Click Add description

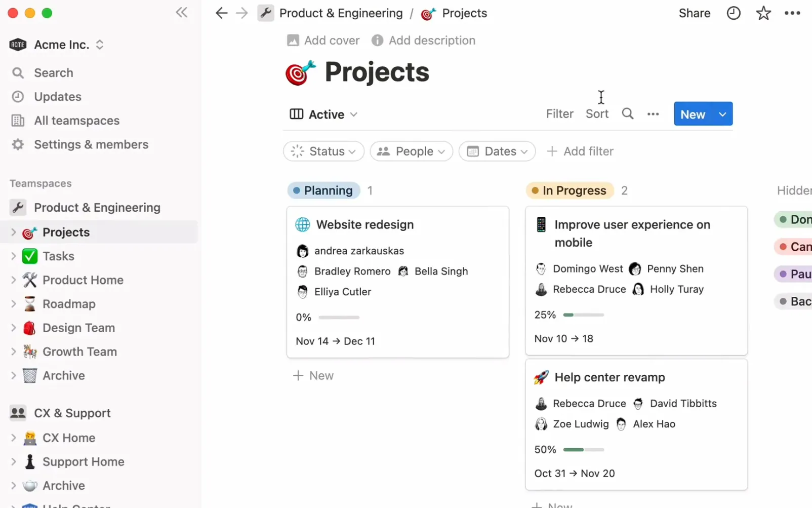[423, 41]
